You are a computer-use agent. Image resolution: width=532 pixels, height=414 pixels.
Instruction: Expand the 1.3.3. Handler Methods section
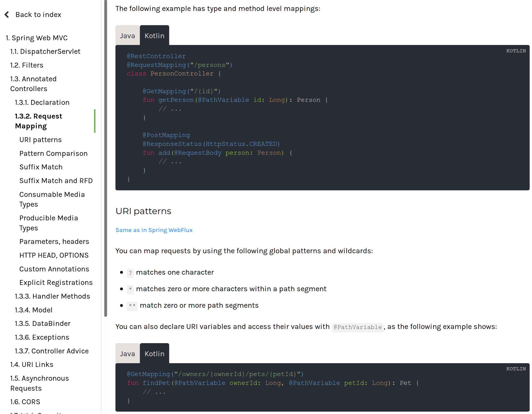tap(52, 296)
